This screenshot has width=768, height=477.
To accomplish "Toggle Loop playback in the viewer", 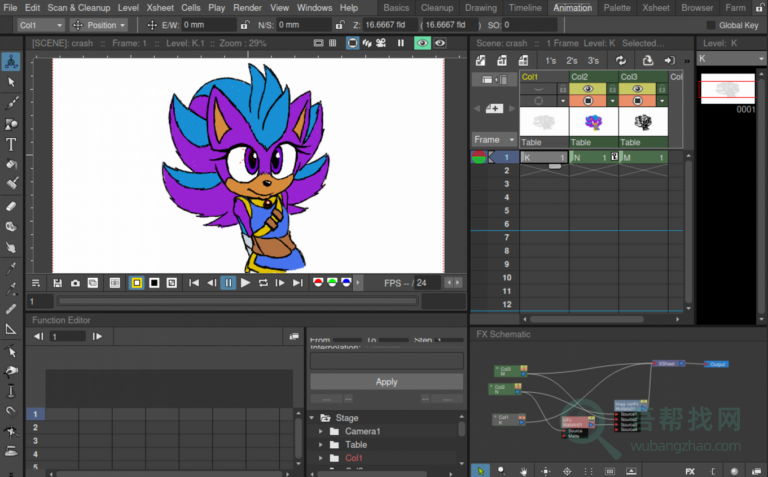I will pos(263,283).
